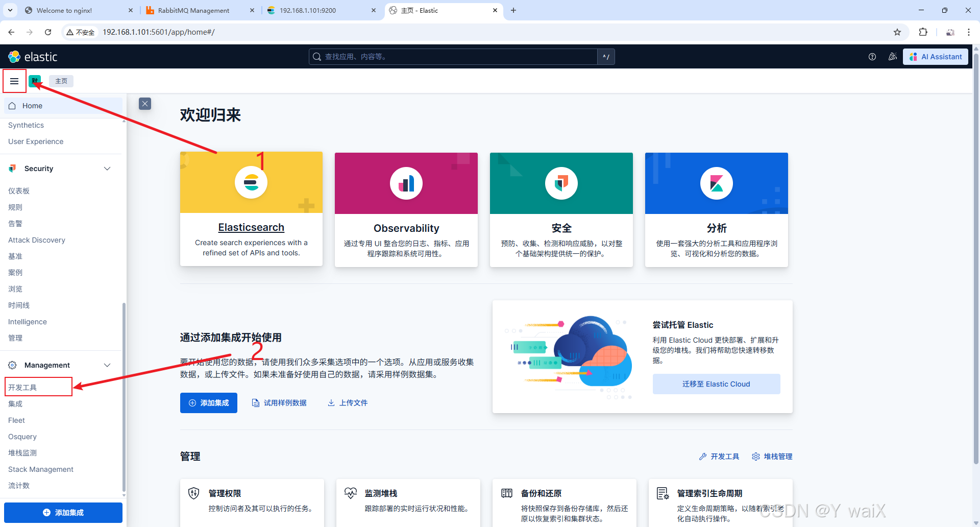
Task: Open the green space selector avatar
Action: (x=35, y=81)
